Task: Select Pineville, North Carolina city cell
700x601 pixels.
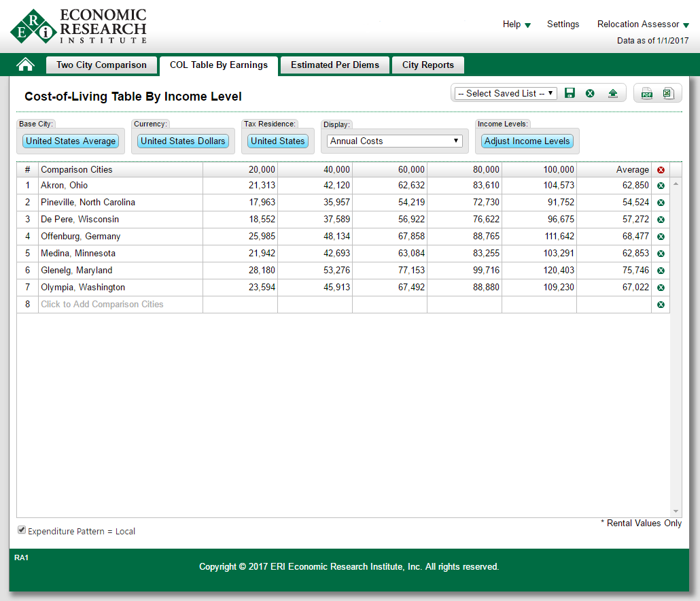Action: click(x=120, y=203)
